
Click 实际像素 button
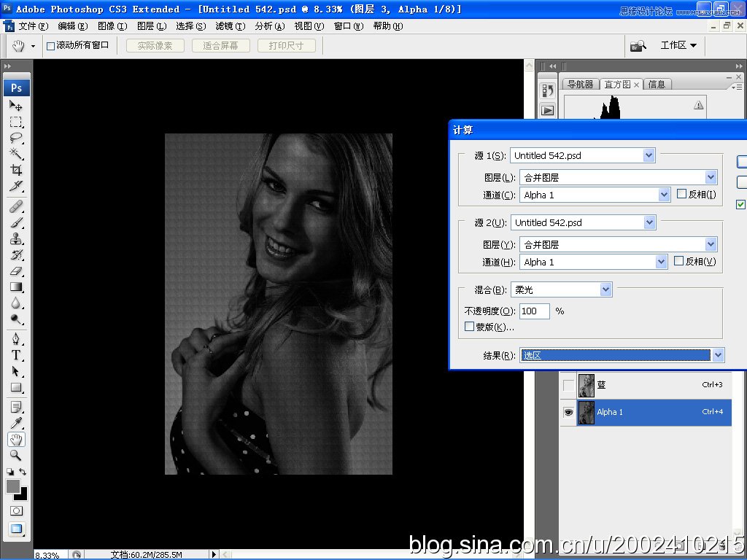(155, 46)
